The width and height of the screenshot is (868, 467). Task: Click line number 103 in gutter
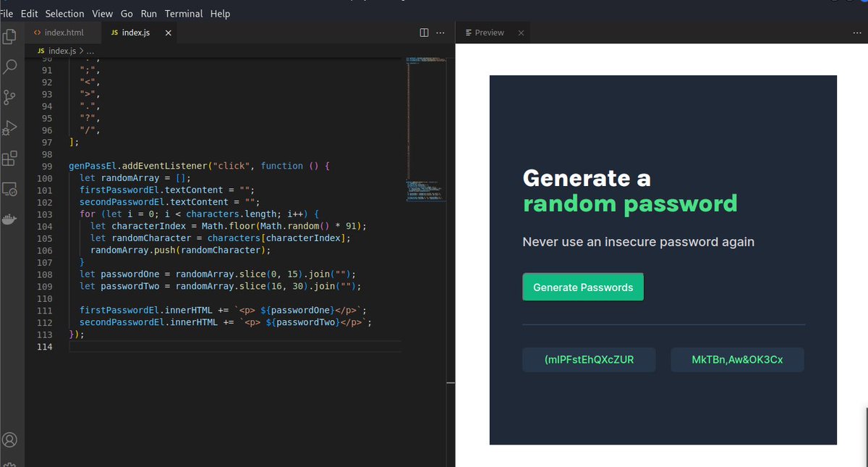[x=44, y=214]
